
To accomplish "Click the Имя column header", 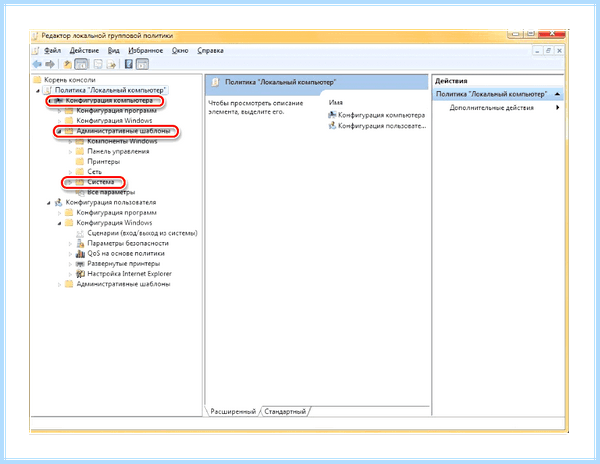I will pos(335,103).
